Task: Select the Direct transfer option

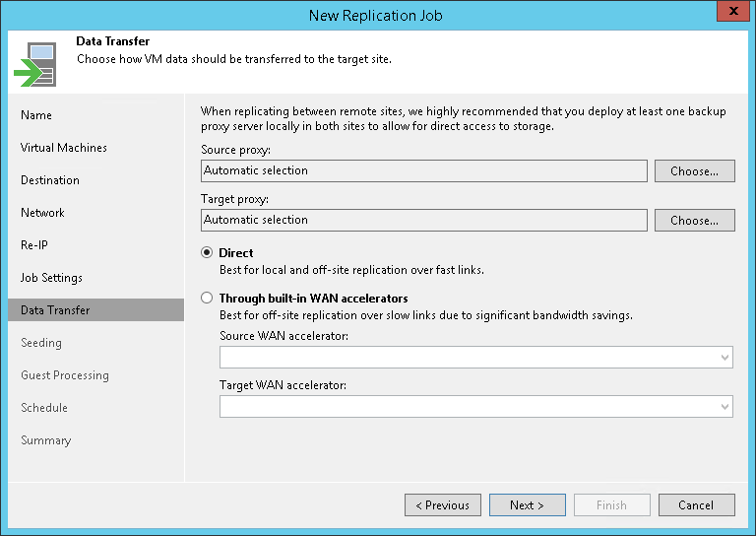Action: 207,253
